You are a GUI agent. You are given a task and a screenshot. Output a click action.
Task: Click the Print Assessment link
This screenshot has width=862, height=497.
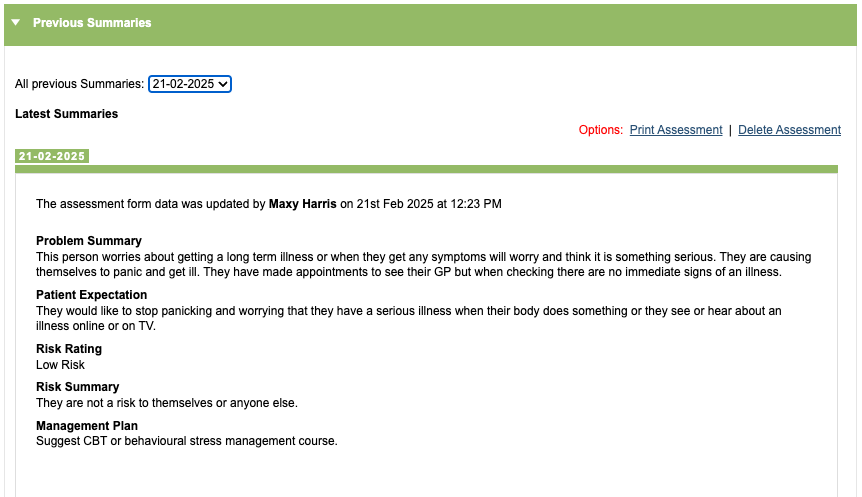(676, 130)
